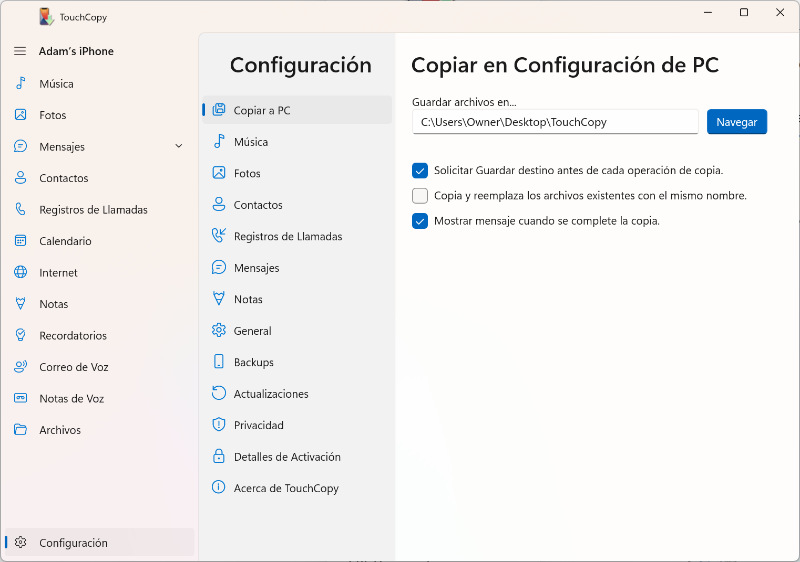Uncheck Solicitar Guardar destino checkbox
Image resolution: width=800 pixels, height=562 pixels.
(x=420, y=170)
